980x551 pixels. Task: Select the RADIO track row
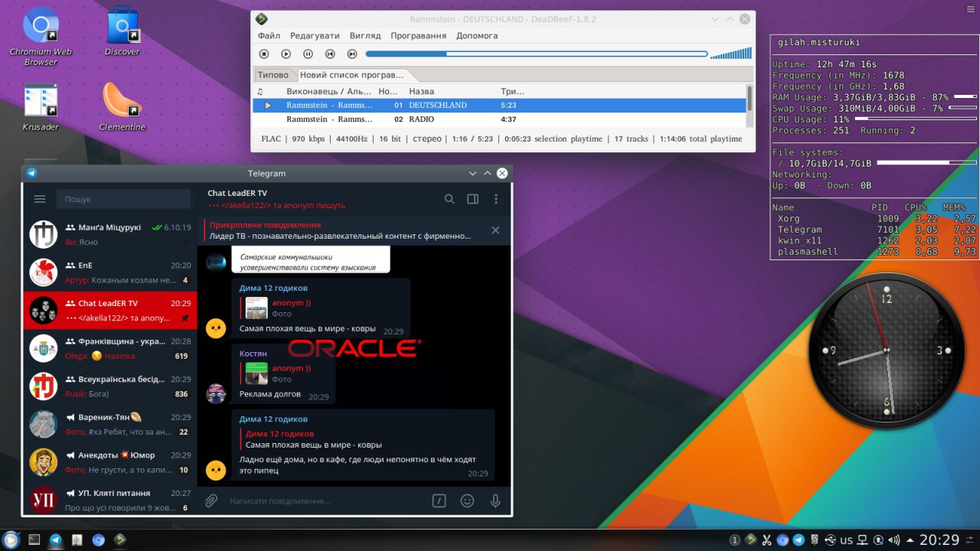pyautogui.click(x=499, y=119)
